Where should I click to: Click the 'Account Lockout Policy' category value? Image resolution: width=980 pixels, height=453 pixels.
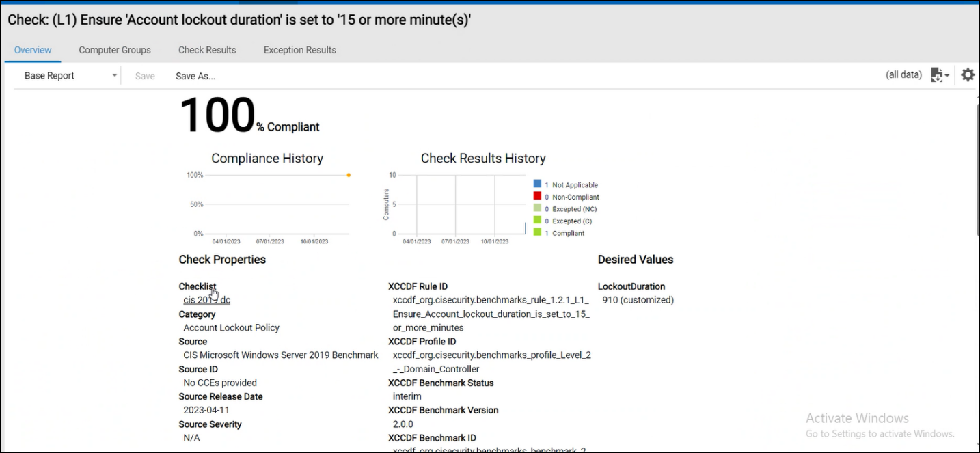(x=232, y=327)
